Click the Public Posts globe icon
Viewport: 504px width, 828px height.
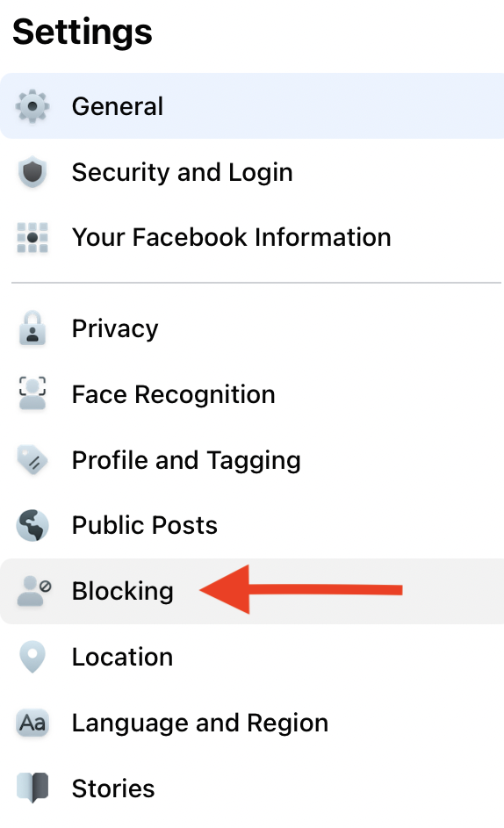pos(32,525)
